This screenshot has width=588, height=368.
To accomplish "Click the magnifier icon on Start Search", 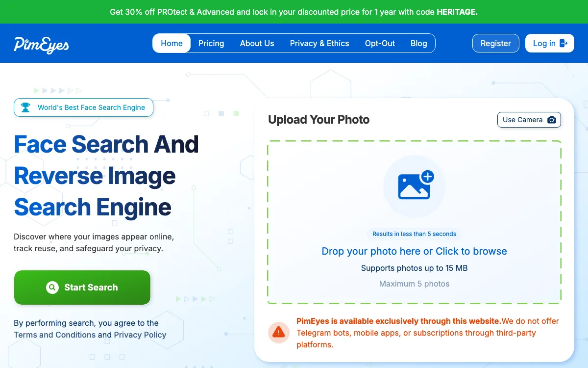I will tap(52, 288).
